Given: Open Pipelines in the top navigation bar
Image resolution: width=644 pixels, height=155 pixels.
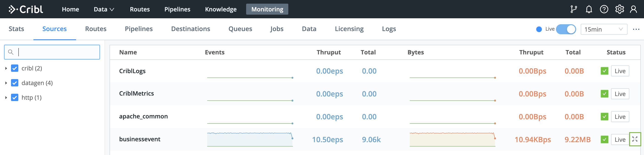Looking at the screenshot, I should click(177, 9).
